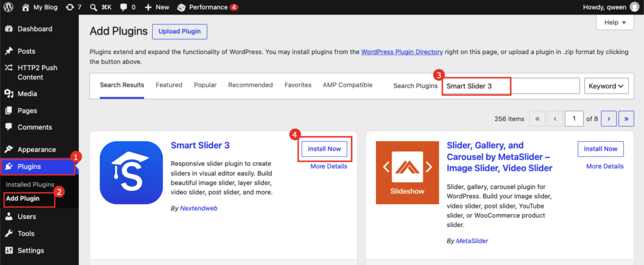Click the Dashboard gauge icon
644x265 pixels.
tap(9, 29)
